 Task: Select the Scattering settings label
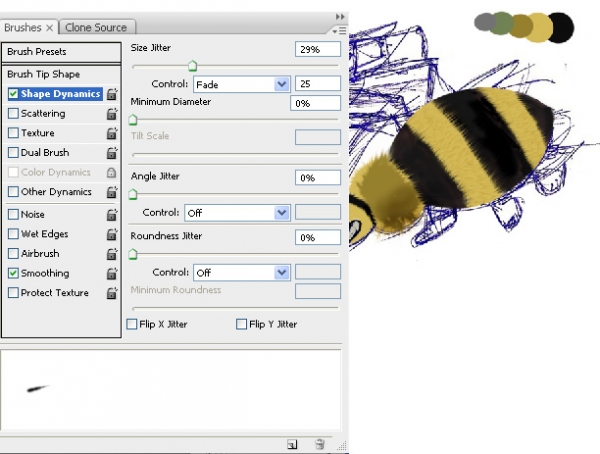[43, 114]
